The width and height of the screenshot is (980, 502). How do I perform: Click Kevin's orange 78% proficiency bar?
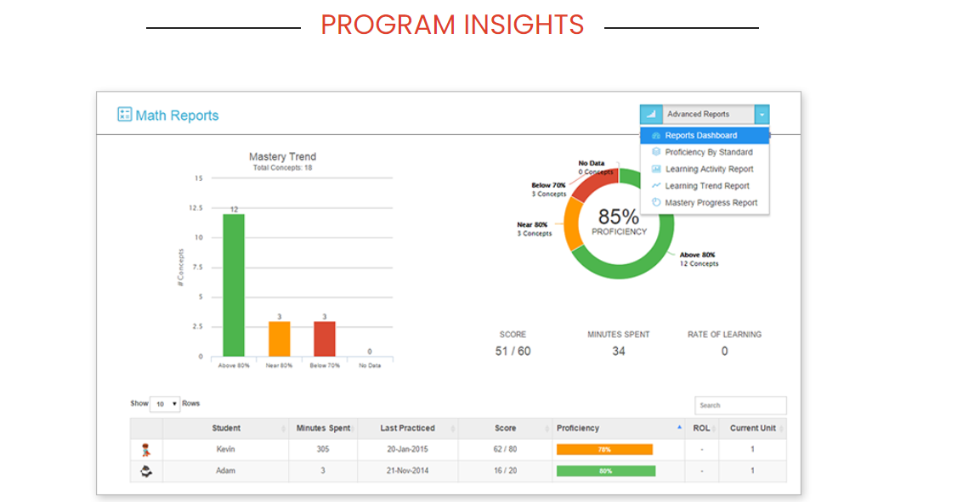(604, 449)
